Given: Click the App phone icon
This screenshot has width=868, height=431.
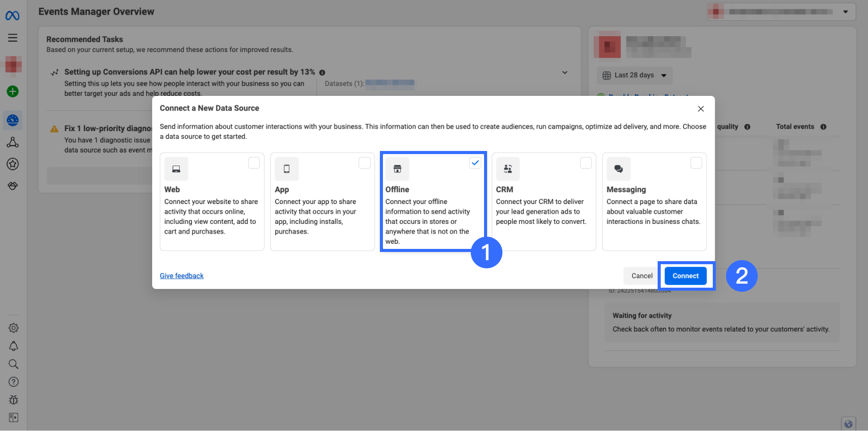Looking at the screenshot, I should tap(286, 169).
